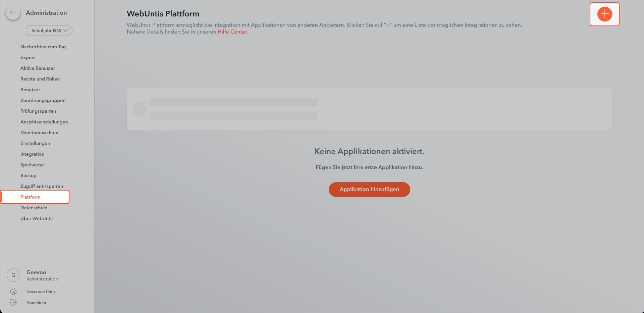644x313 pixels.
Task: Click the WebUntis Plattform page title
Action: pos(163,14)
